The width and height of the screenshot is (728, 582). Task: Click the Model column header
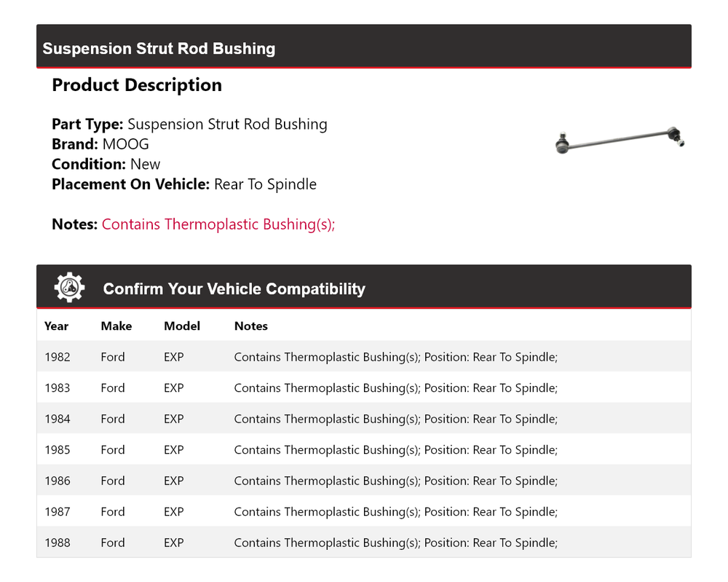(x=182, y=326)
